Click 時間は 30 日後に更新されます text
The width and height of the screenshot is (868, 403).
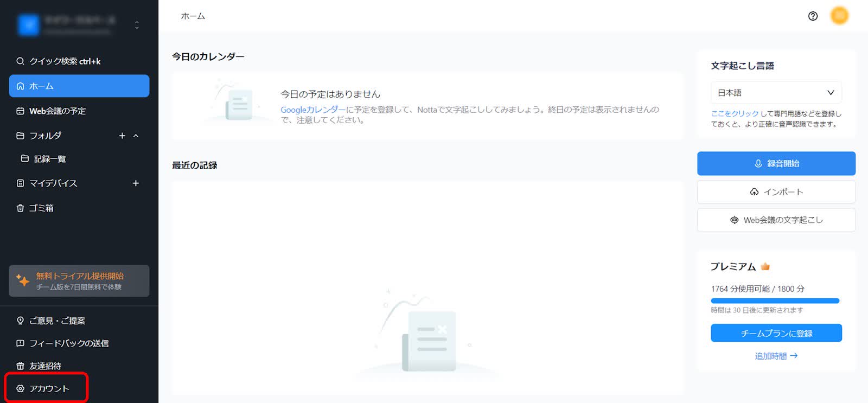(757, 310)
